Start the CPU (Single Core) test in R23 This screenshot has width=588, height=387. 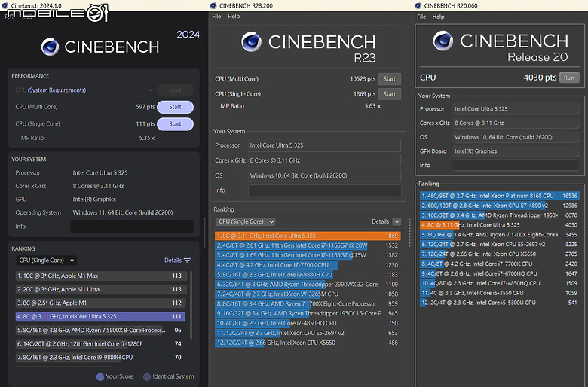[389, 94]
